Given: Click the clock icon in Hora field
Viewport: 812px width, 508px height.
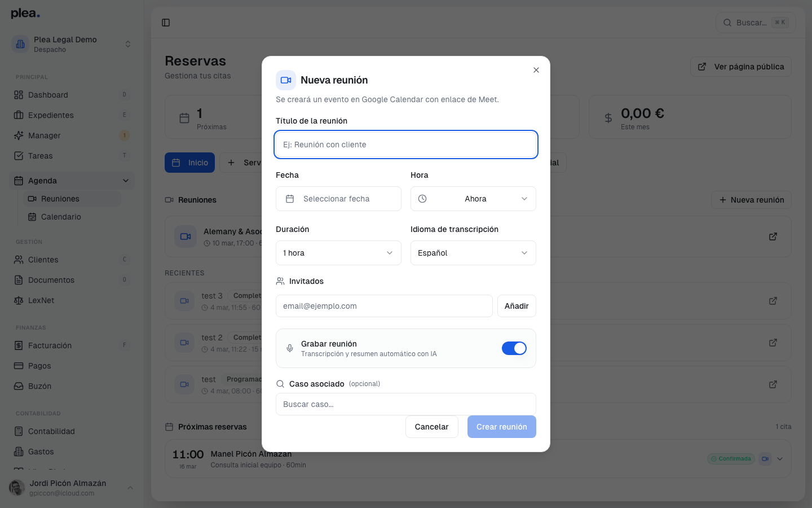Looking at the screenshot, I should click(422, 199).
